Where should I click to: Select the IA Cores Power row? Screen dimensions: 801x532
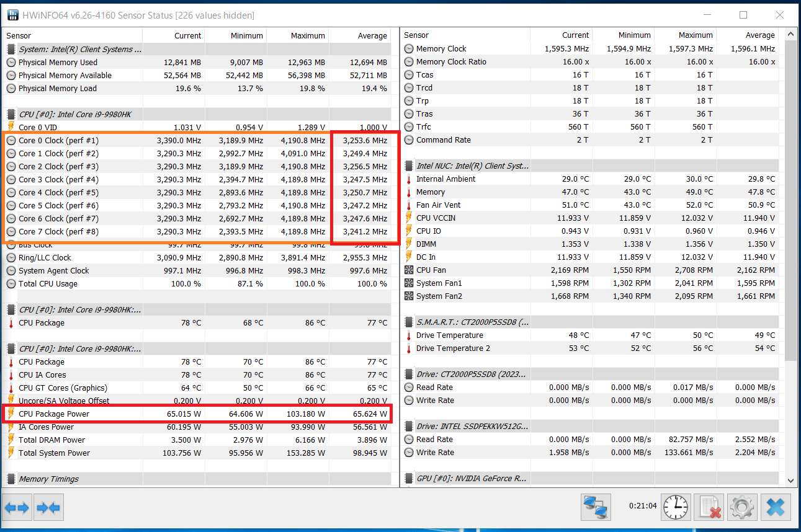[198, 427]
